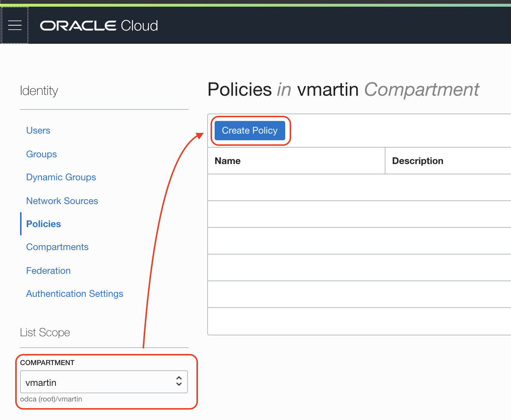Click the List Scope heading
Screen dimensions: 511x420
[x=45, y=332]
